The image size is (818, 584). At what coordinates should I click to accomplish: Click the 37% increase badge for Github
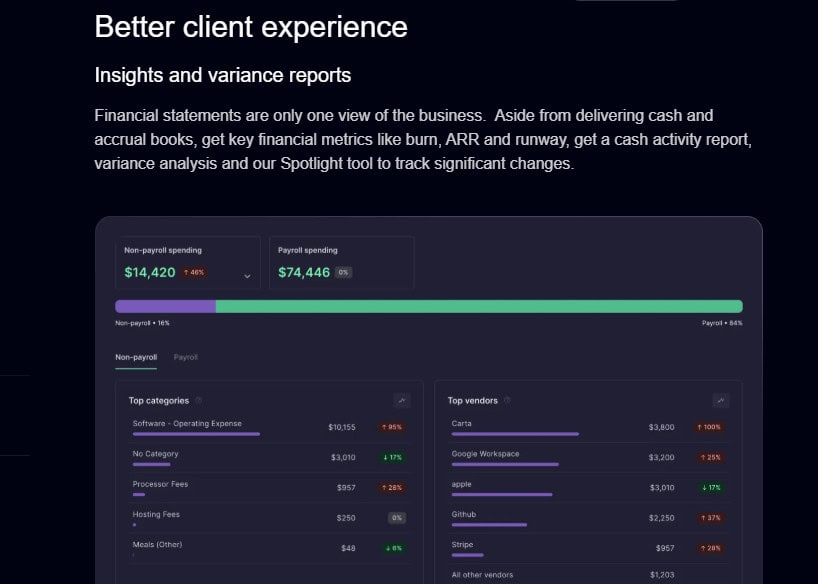click(711, 518)
